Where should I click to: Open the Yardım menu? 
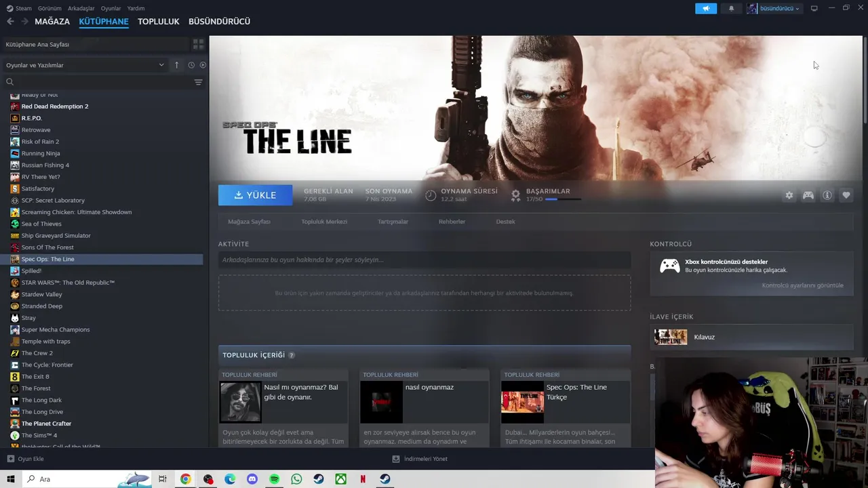tap(136, 8)
